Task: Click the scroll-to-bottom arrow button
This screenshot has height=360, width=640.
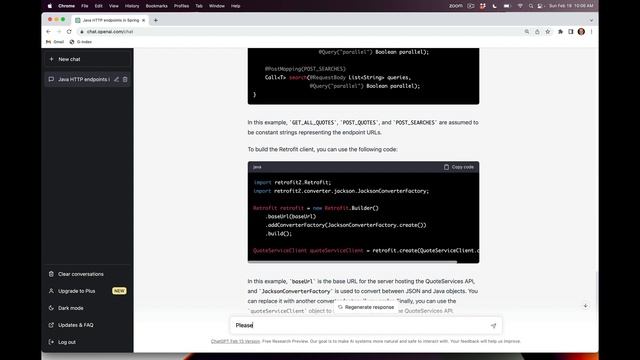Action: click(585, 306)
